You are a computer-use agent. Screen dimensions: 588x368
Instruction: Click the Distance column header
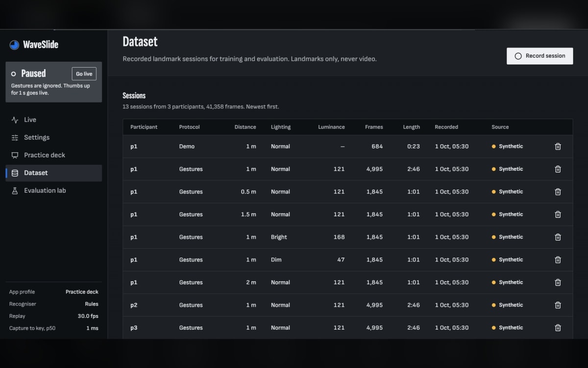245,127
